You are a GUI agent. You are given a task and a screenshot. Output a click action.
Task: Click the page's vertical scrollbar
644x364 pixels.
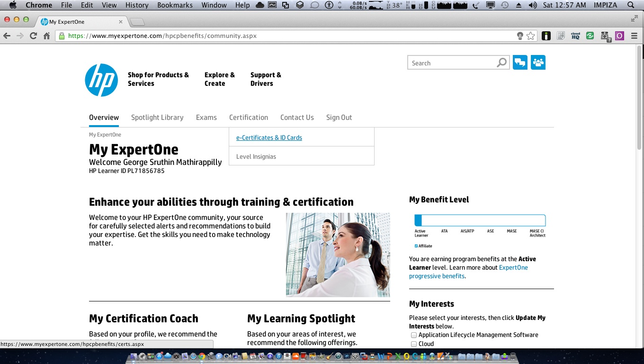(x=639, y=98)
